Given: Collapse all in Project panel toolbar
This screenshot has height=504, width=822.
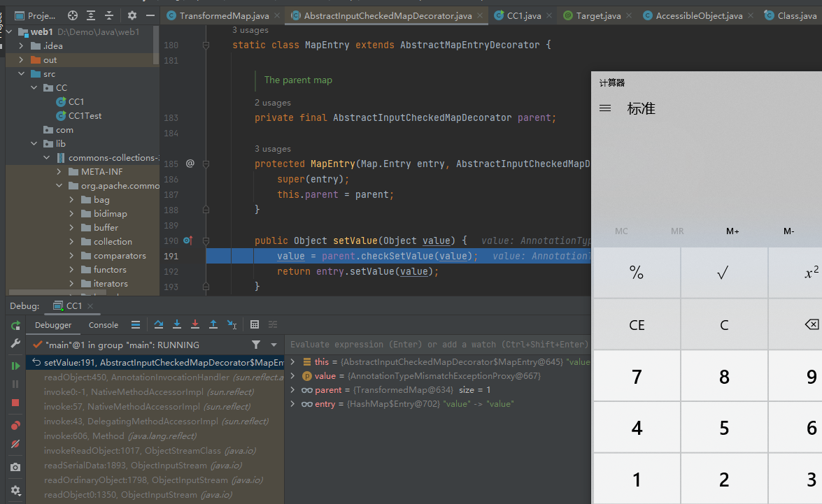Looking at the screenshot, I should coord(109,15).
